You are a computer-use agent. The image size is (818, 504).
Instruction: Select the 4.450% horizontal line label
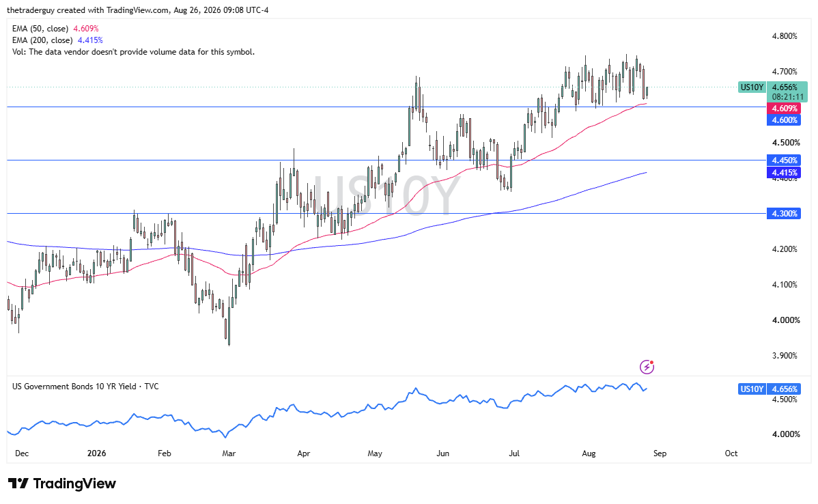click(784, 160)
